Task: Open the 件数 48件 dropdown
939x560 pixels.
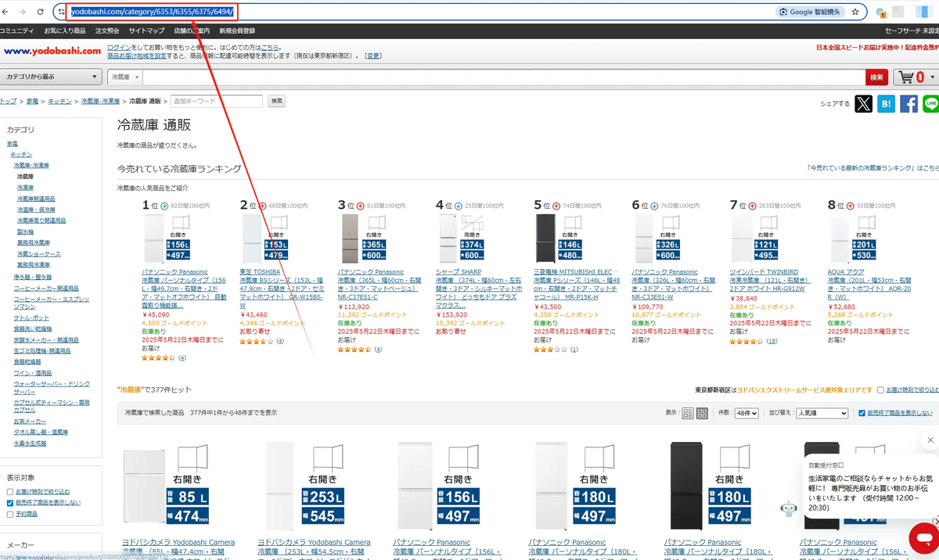Action: [747, 413]
